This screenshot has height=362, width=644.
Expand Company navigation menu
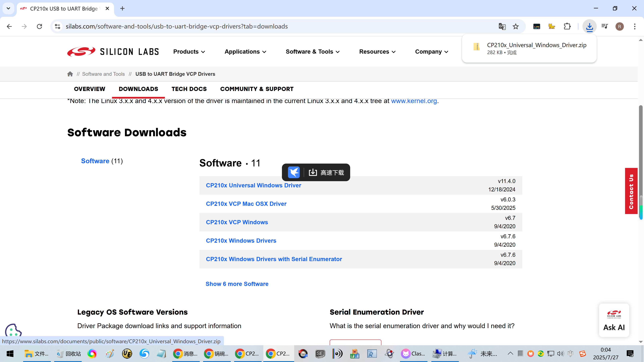[432, 52]
